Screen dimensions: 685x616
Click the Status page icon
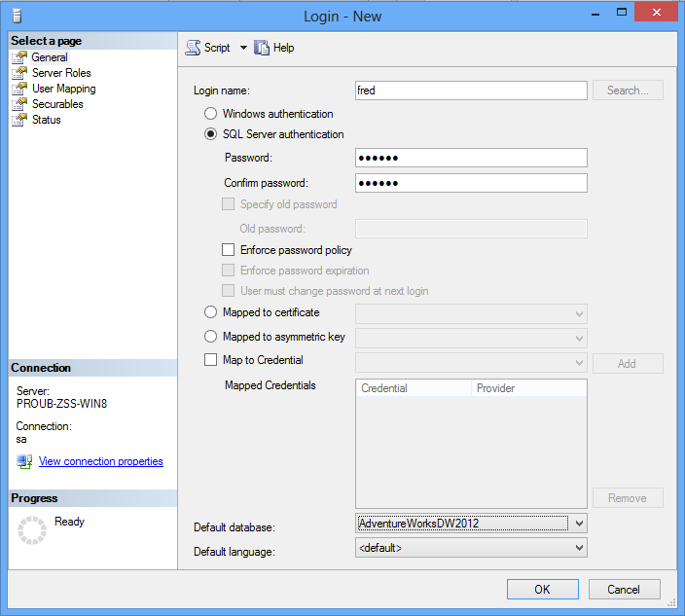click(19, 120)
